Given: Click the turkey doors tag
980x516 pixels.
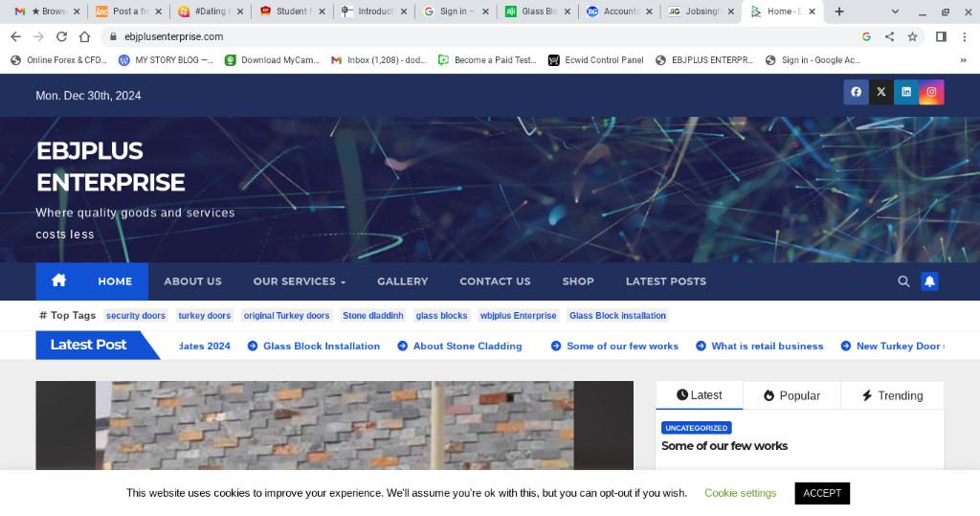Looking at the screenshot, I should [205, 315].
